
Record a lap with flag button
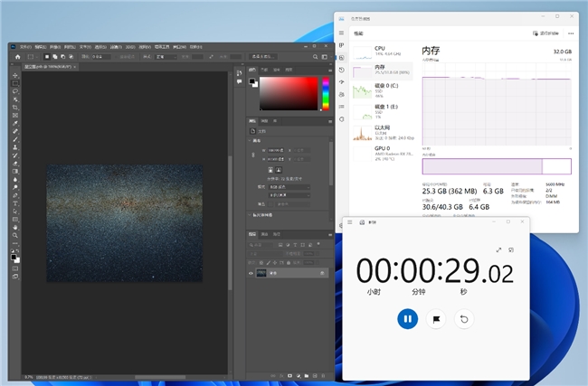click(436, 319)
